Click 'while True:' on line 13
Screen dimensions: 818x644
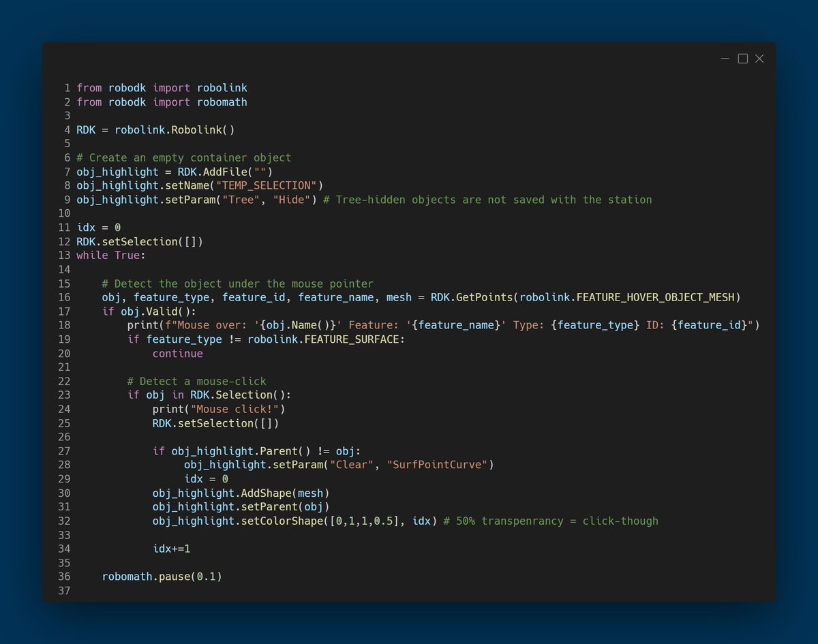(x=111, y=256)
